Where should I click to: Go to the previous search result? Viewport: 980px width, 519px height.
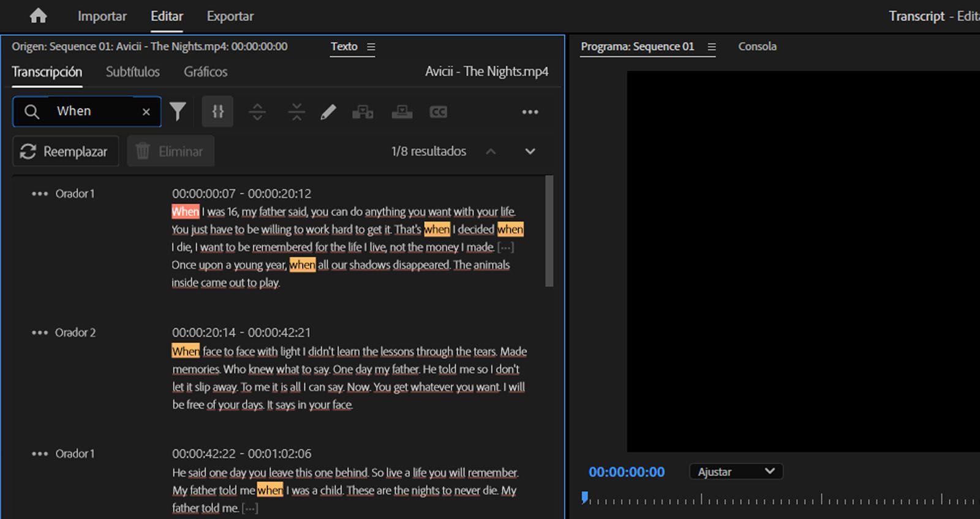491,151
